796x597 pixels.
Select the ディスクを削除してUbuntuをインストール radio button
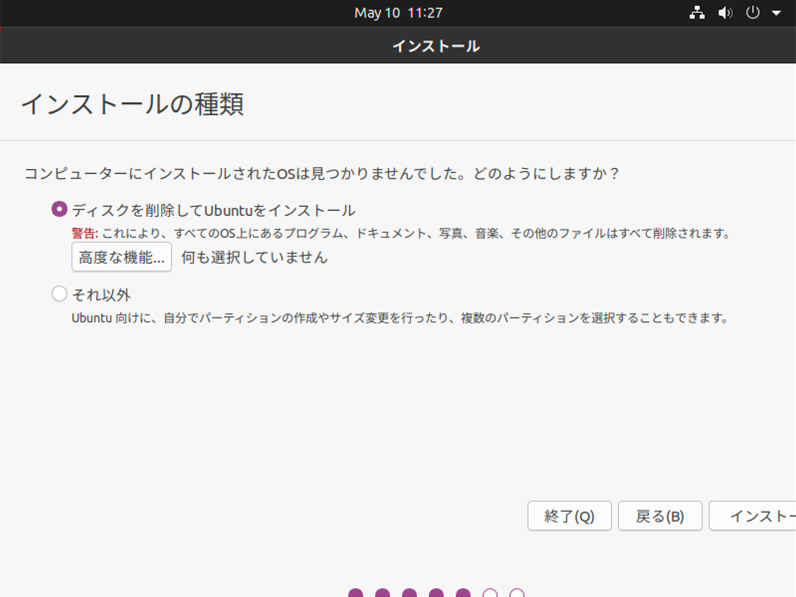pos(59,210)
